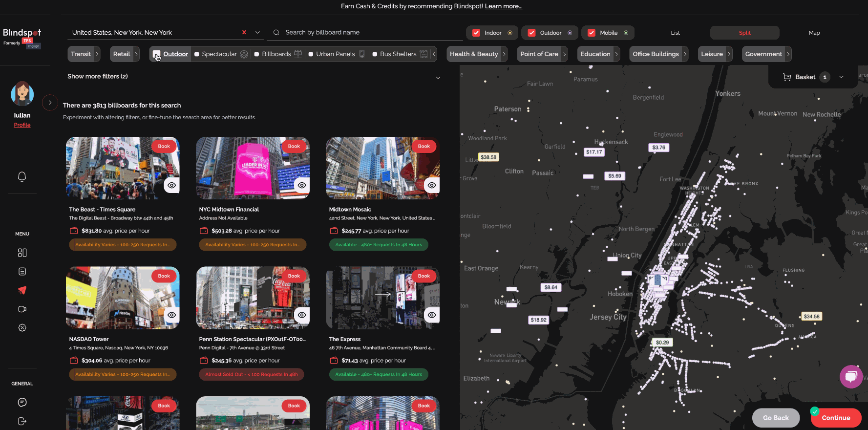
Task: Preview NYC Midtown Financial eye icon
Action: pos(302,185)
